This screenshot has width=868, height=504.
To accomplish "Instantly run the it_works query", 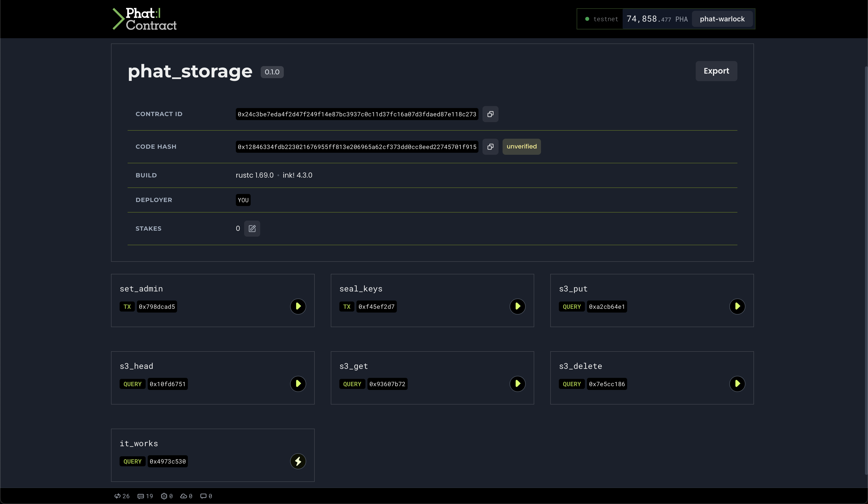I will pyautogui.click(x=298, y=461).
